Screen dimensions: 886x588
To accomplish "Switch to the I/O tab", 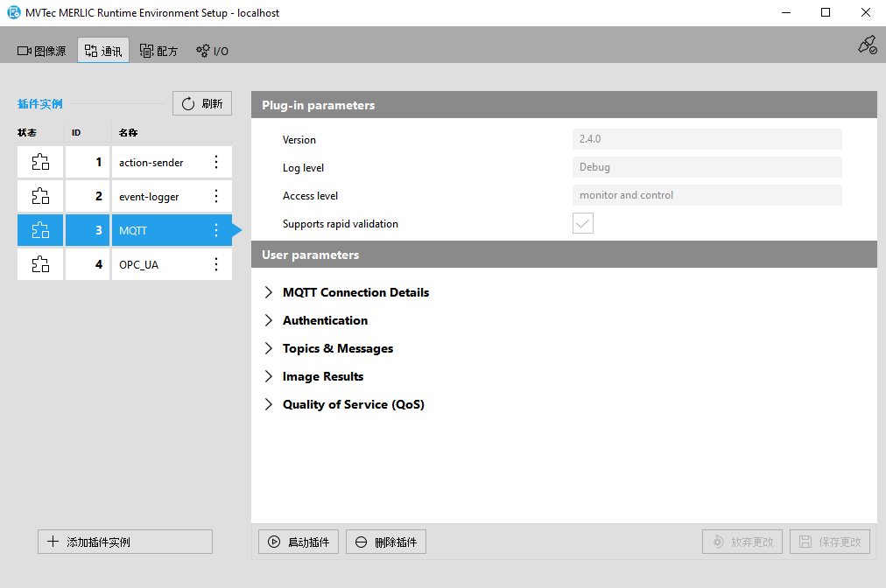I will click(212, 51).
